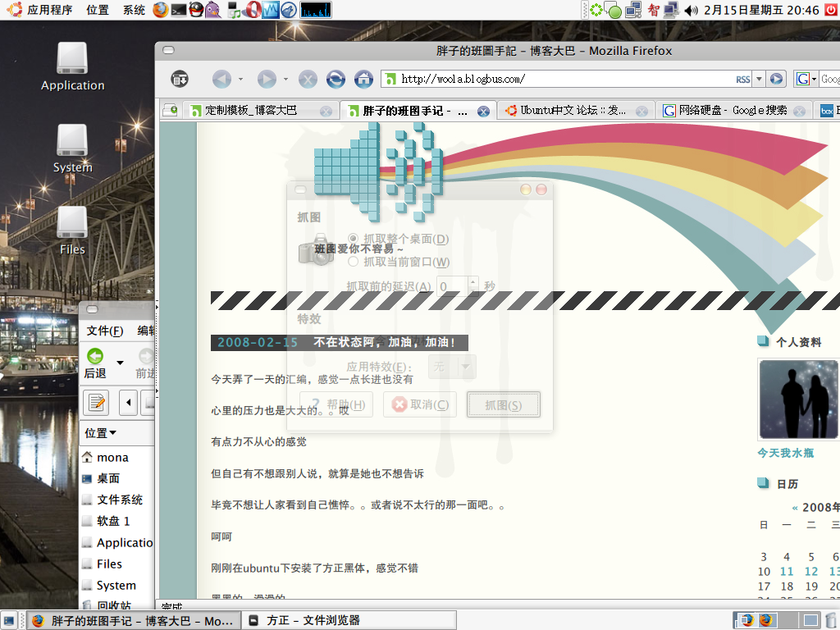Image resolution: width=840 pixels, height=630 pixels.
Task: Click the networked computers tray icon
Action: tap(633, 10)
